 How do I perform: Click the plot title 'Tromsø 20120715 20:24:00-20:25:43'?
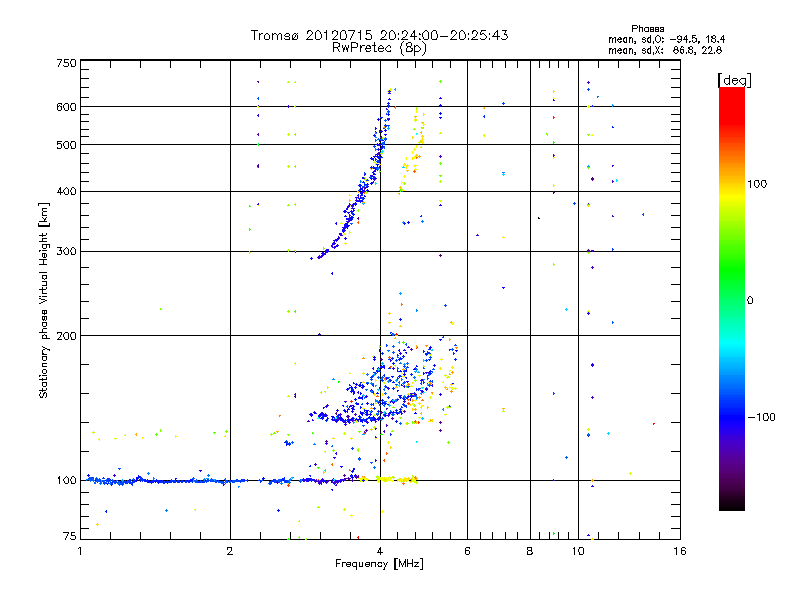379,35
